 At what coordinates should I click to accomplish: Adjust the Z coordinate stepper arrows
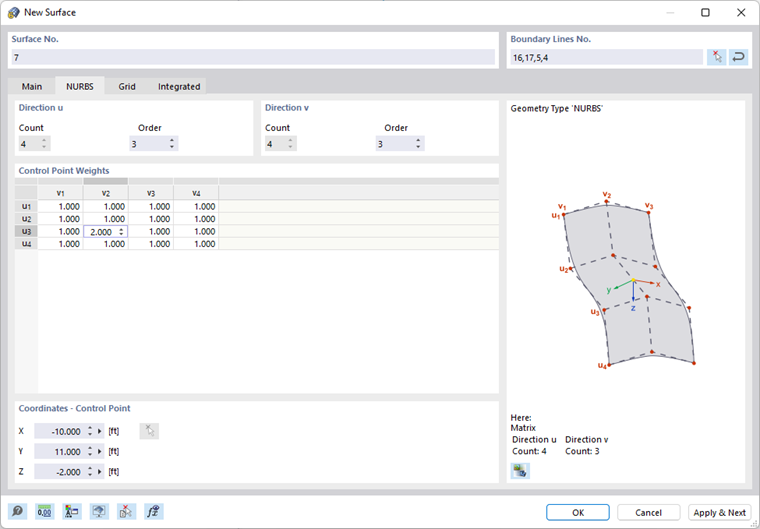click(x=90, y=472)
